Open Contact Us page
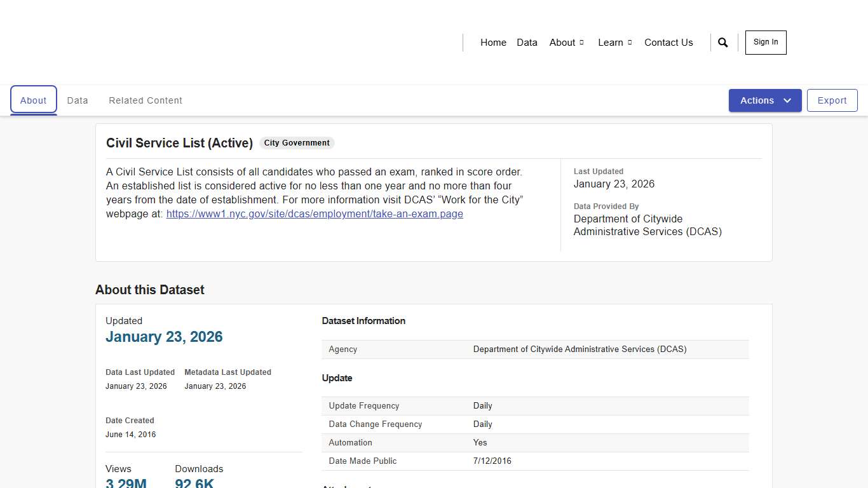 tap(668, 42)
